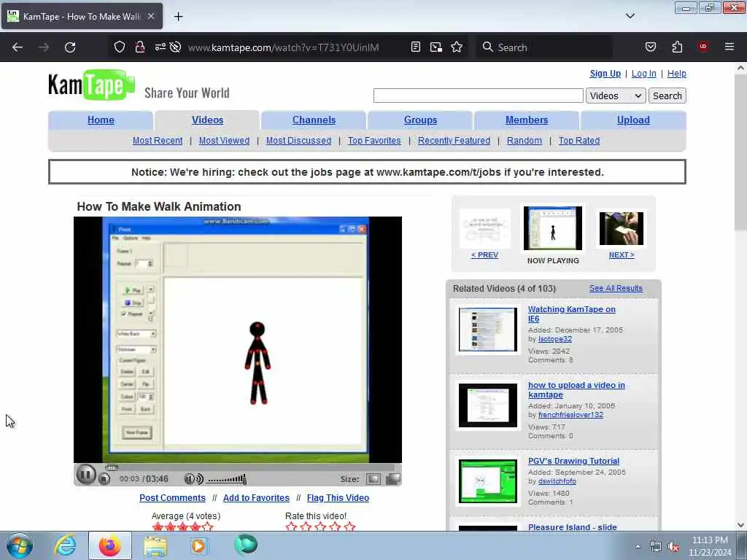Image resolution: width=747 pixels, height=560 pixels.
Task: Go to the Home tab
Action: (x=101, y=120)
